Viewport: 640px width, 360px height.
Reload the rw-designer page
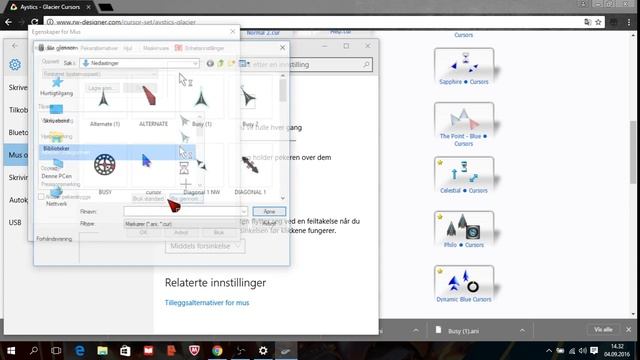pyautogui.click(x=35, y=22)
